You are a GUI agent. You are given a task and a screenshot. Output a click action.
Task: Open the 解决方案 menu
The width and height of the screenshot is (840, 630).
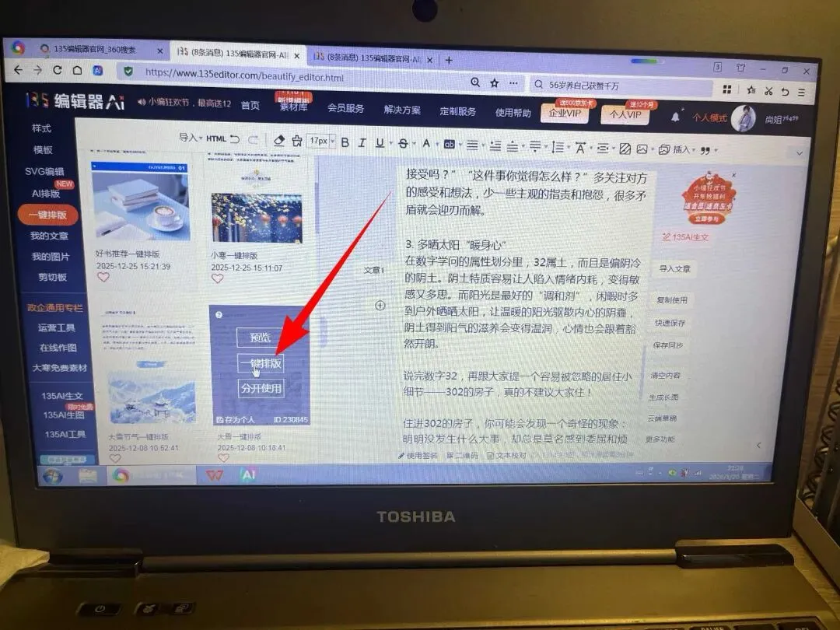click(402, 110)
